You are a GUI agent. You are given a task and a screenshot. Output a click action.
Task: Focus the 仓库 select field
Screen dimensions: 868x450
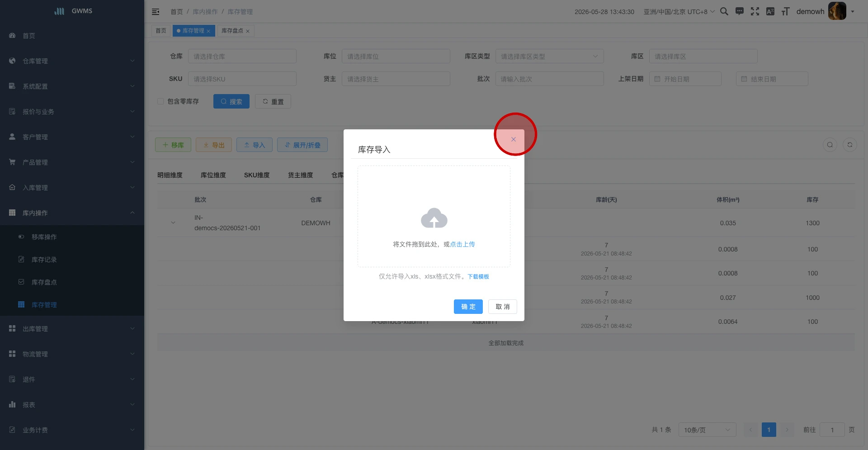[x=242, y=56]
